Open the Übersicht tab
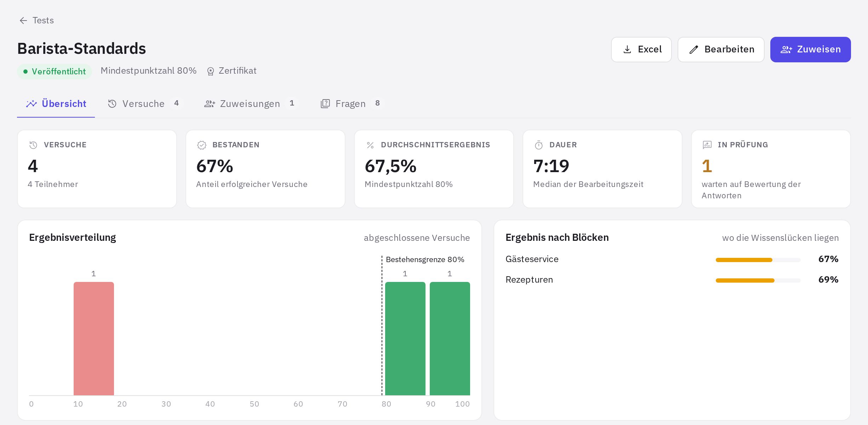Image resolution: width=868 pixels, height=425 pixels. coord(56,104)
